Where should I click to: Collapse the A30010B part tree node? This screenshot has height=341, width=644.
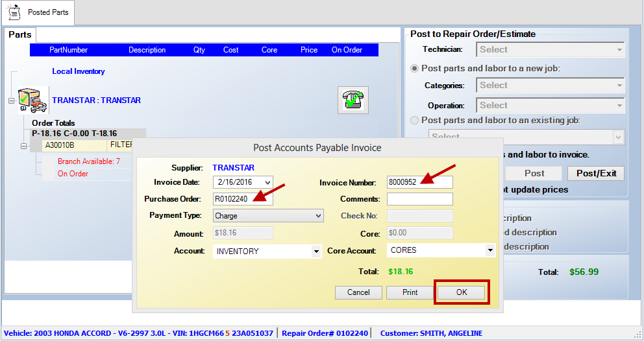(24, 146)
